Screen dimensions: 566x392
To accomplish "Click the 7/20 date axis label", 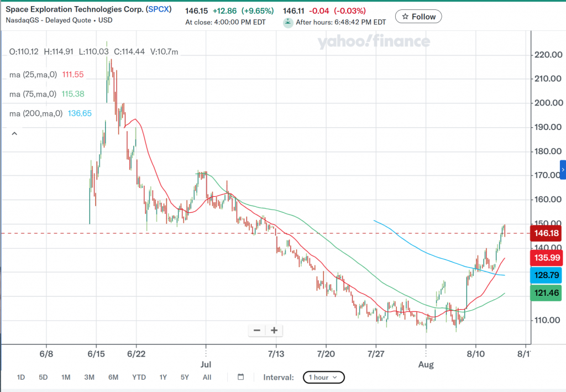I will (x=326, y=354).
